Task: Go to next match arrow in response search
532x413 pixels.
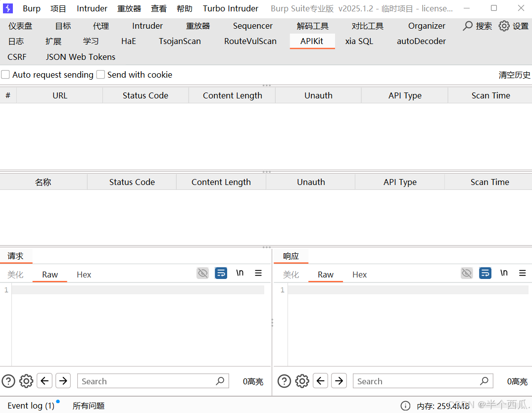Action: [339, 381]
